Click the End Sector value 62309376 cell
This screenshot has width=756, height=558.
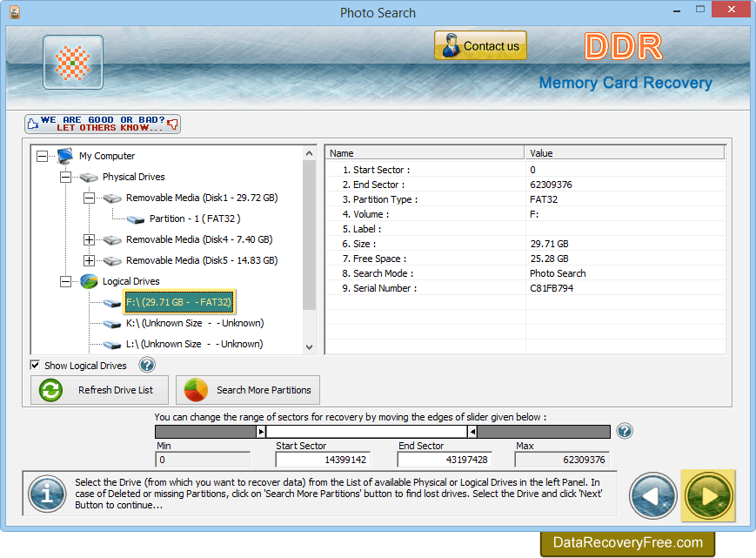click(x=626, y=185)
